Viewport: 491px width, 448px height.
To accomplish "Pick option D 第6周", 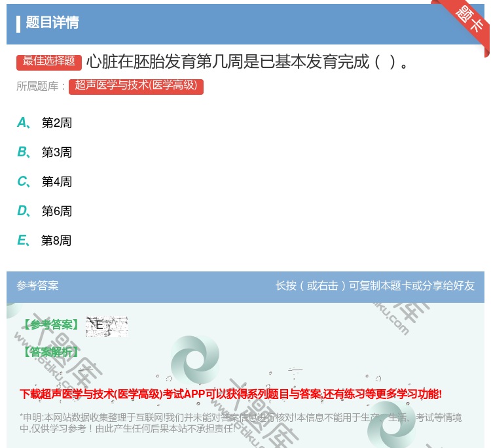I will click(45, 211).
